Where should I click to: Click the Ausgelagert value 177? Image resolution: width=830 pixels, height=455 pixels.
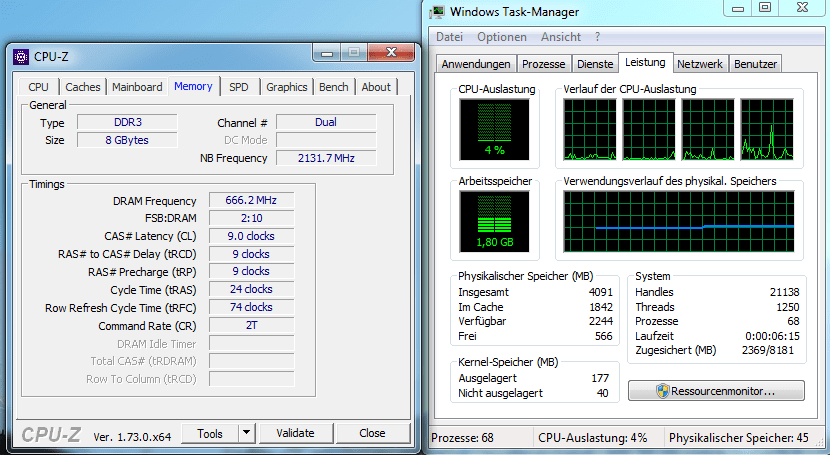pyautogui.click(x=600, y=378)
